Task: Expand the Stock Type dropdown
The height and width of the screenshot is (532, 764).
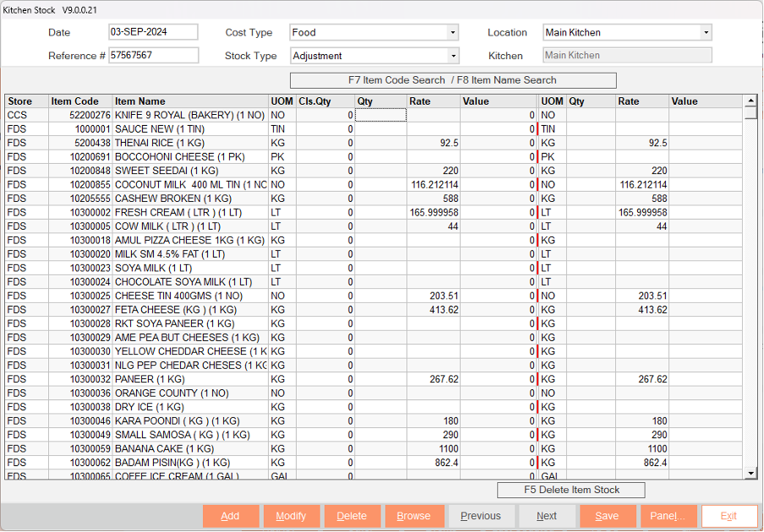Action: point(453,56)
